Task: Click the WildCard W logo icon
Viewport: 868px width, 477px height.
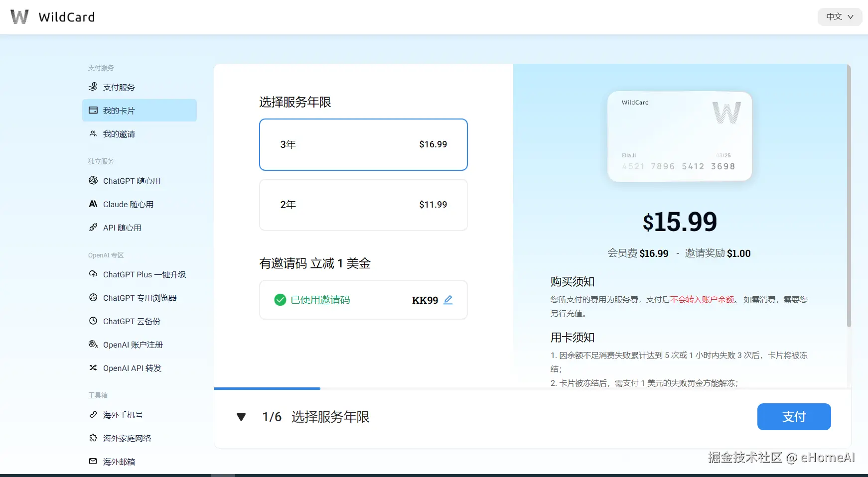Action: [19, 17]
